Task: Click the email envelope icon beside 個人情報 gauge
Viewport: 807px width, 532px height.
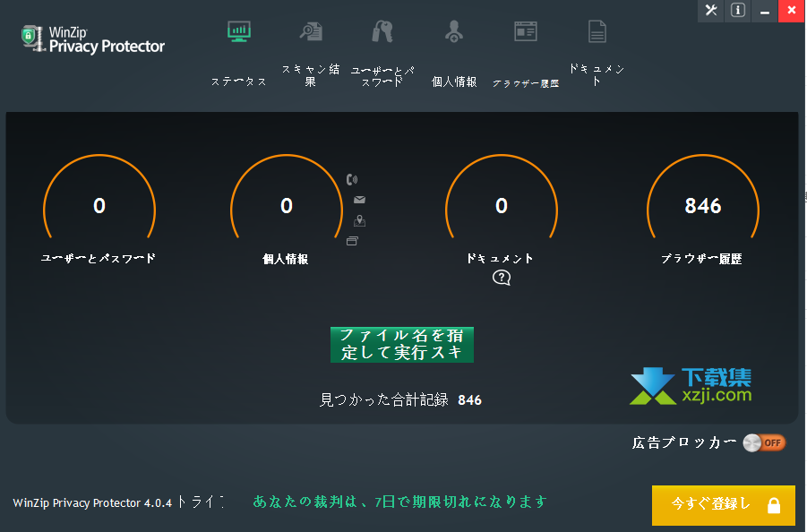Action: [359, 200]
